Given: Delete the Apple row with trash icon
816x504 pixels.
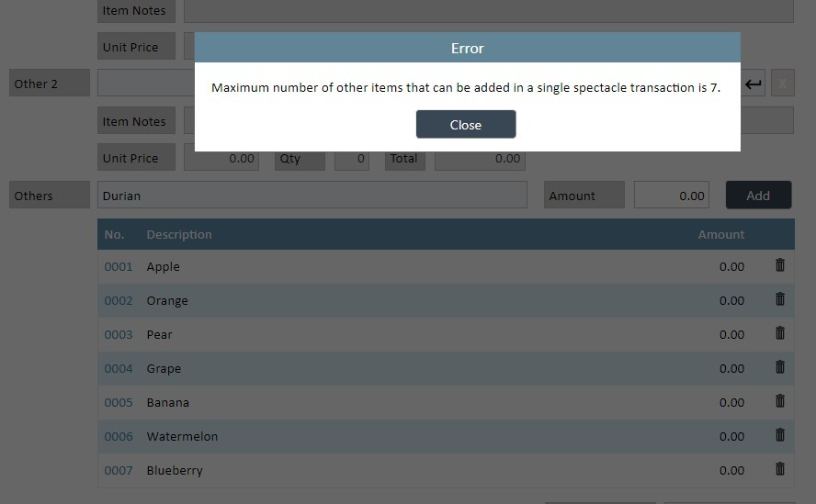Looking at the screenshot, I should point(779,264).
